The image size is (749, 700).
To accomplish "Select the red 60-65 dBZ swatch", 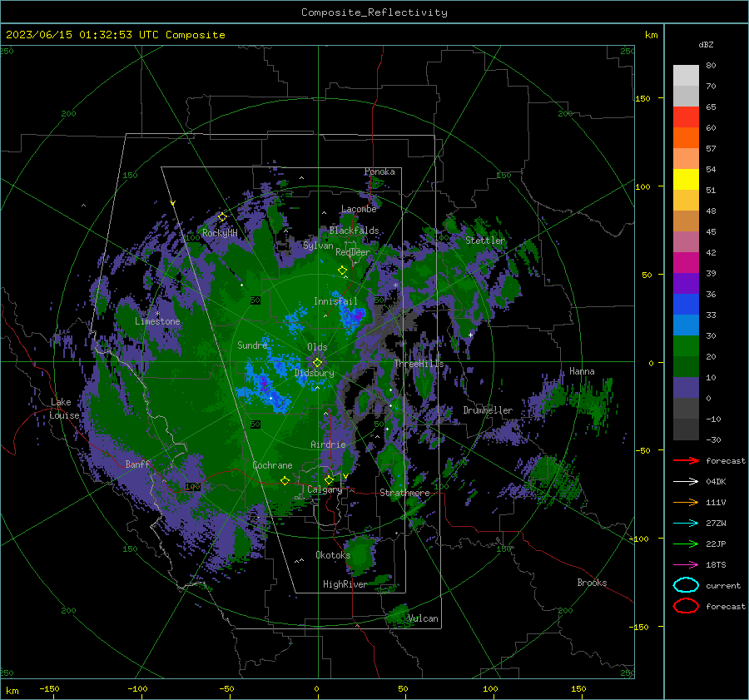I will [686, 117].
